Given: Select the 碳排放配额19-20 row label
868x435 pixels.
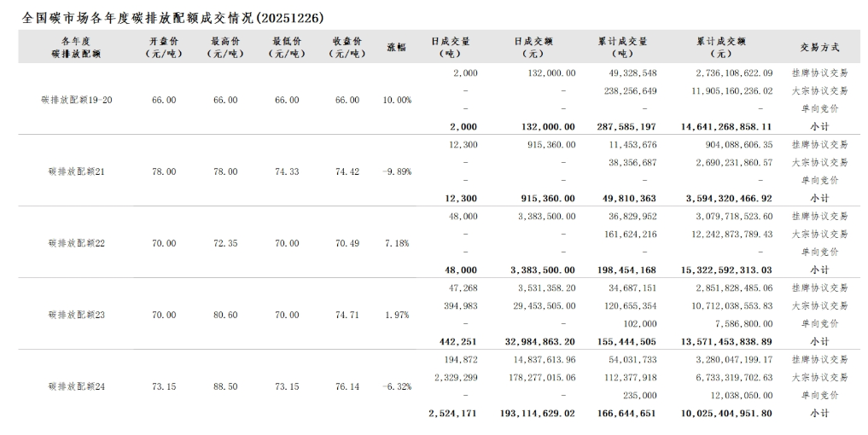Looking at the screenshot, I should click(x=76, y=100).
